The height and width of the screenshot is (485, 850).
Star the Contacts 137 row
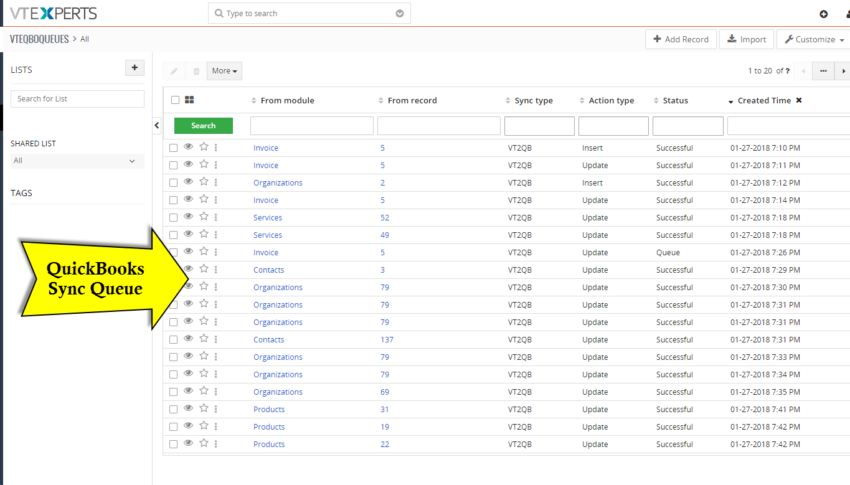pos(204,339)
